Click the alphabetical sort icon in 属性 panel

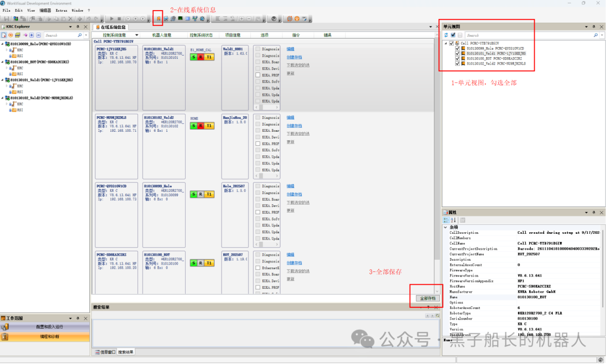tap(454, 220)
